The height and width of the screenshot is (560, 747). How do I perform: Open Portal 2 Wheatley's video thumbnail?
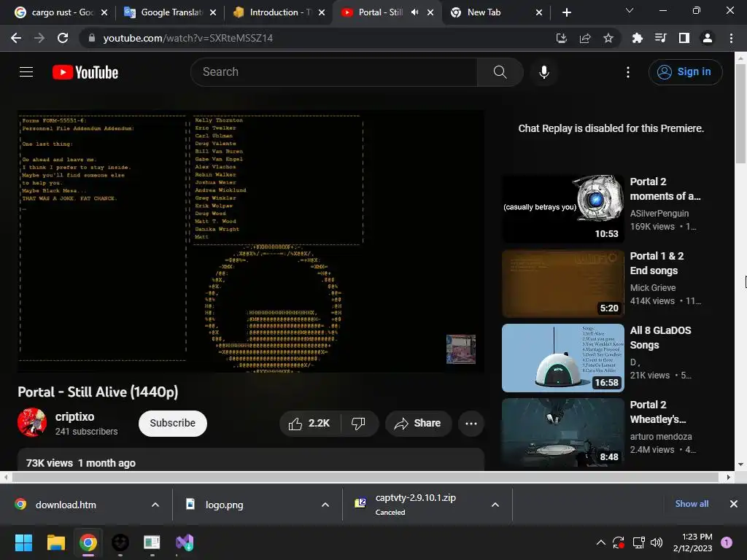563,432
